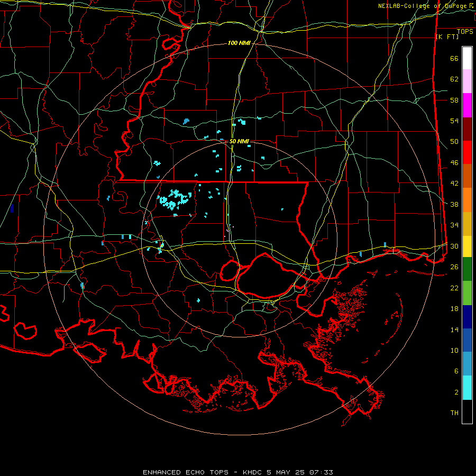Click the navy blue legend swatch

(467, 317)
